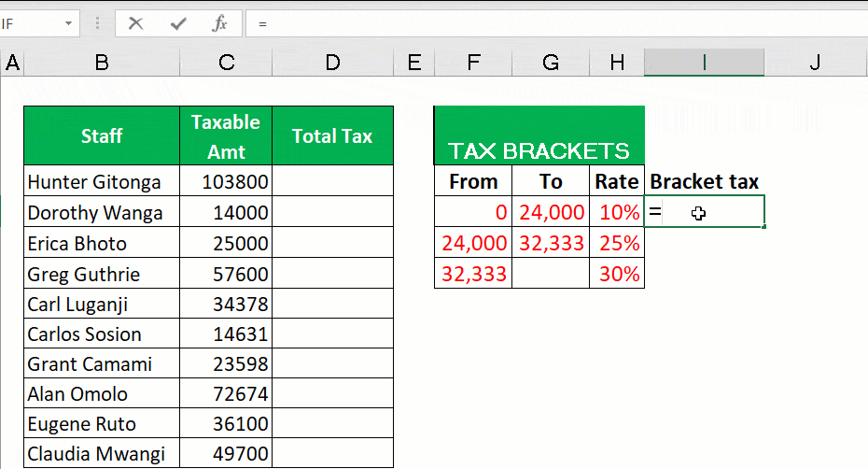Click the Bracket tax header cell
868x469 pixels.
click(704, 180)
